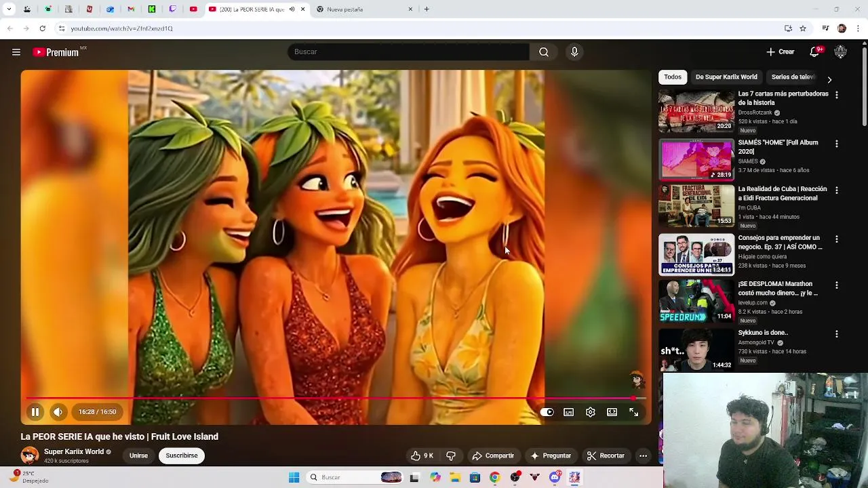Like the video with 9 K likes
This screenshot has height=488, width=868.
[x=422, y=455]
